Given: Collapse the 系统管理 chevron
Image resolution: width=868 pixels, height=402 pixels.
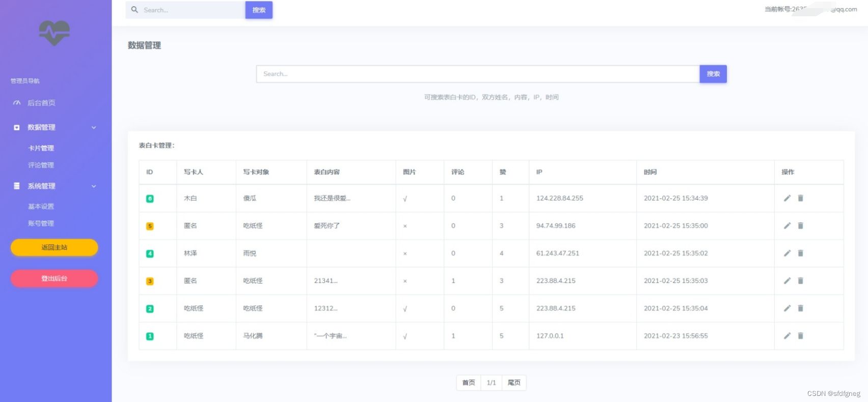Looking at the screenshot, I should pos(94,186).
